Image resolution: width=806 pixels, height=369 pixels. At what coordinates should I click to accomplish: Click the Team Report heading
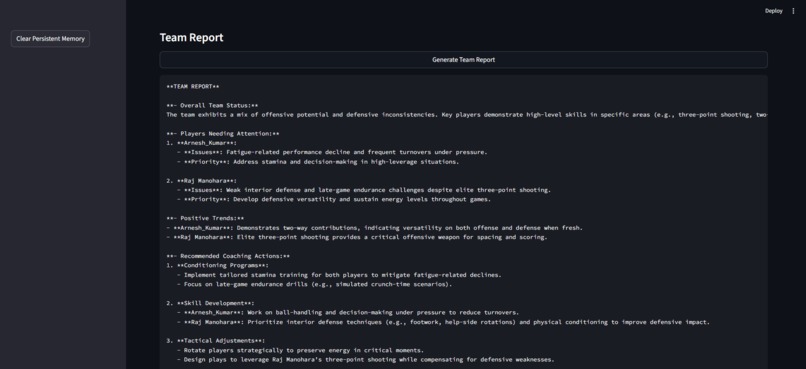point(191,38)
